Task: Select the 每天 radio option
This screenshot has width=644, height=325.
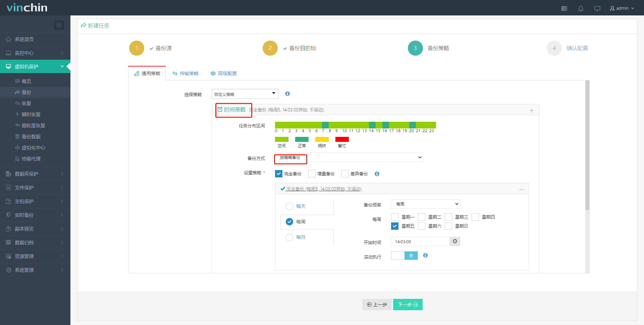Action: tap(289, 206)
